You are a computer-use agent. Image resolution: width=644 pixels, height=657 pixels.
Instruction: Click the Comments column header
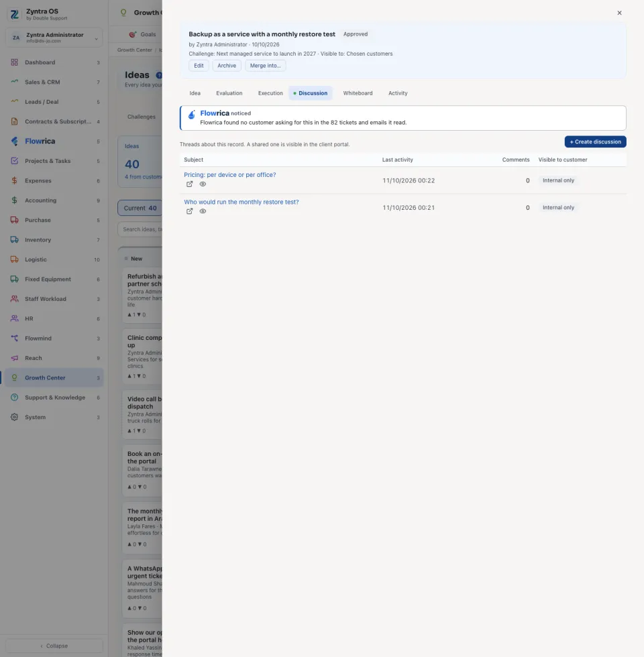point(516,160)
